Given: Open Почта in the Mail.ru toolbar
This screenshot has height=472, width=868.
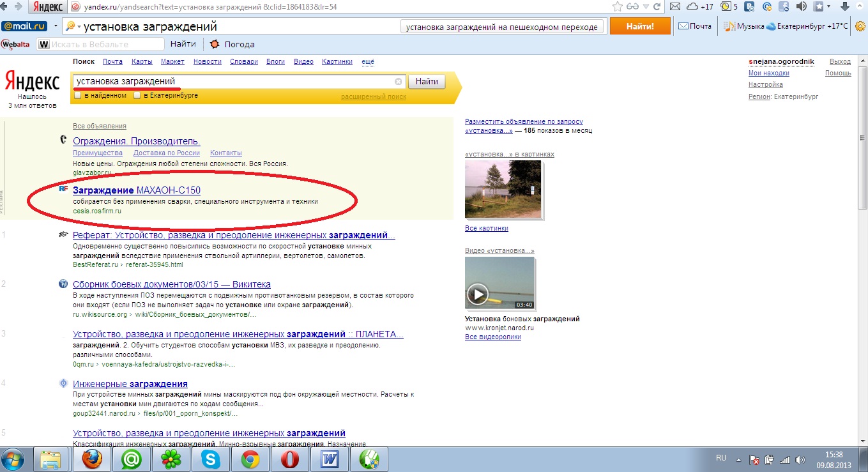Looking at the screenshot, I should 694,26.
